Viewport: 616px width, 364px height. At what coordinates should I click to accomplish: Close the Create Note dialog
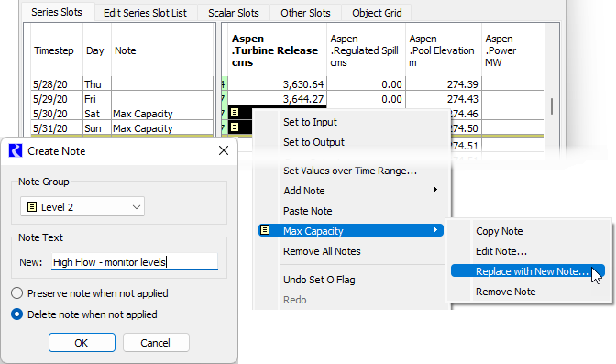(224, 150)
